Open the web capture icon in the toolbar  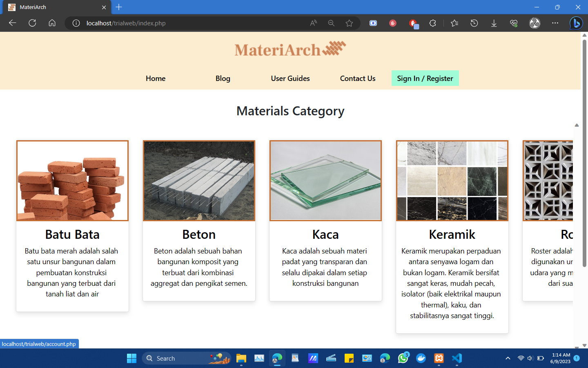point(373,23)
